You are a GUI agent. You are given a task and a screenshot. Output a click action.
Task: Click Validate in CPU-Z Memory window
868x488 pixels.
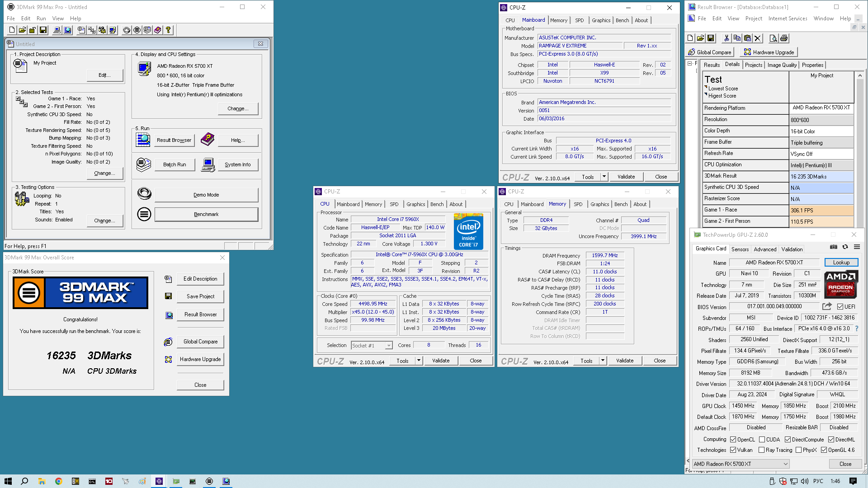(x=624, y=361)
